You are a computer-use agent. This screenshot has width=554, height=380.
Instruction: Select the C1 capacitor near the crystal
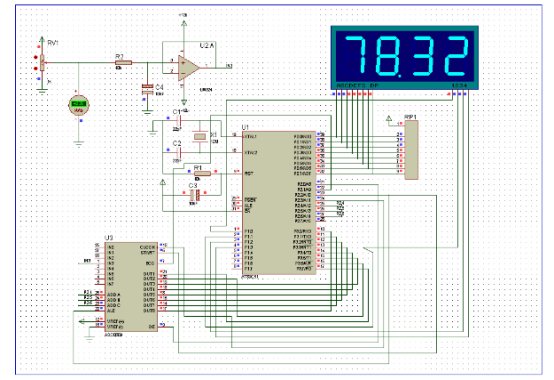point(179,121)
